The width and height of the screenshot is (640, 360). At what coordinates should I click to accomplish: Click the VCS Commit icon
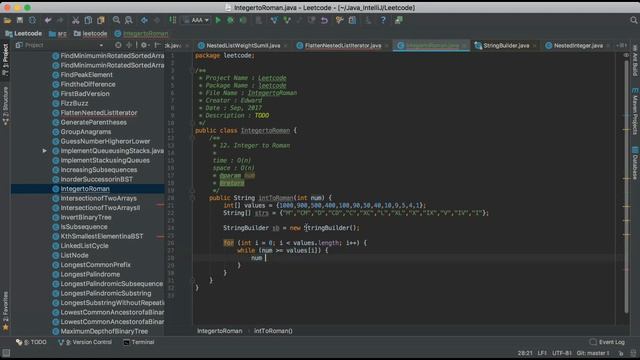click(x=287, y=20)
